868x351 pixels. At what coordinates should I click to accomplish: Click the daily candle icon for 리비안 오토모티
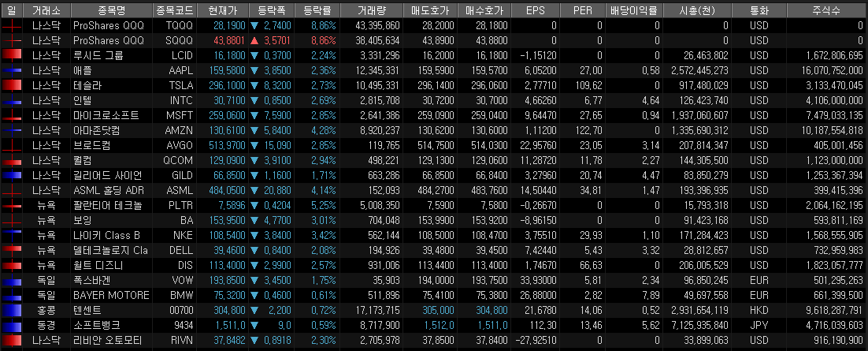click(11, 340)
